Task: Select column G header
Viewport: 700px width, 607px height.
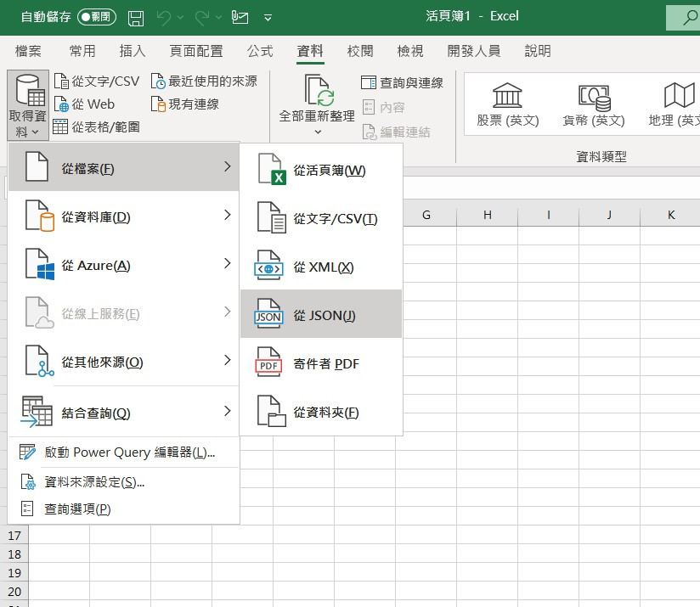Action: click(x=426, y=216)
